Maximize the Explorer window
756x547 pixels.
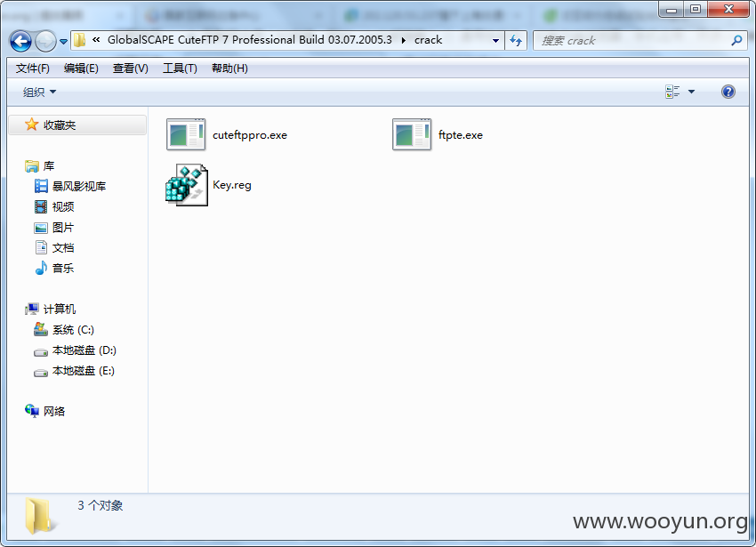click(696, 9)
